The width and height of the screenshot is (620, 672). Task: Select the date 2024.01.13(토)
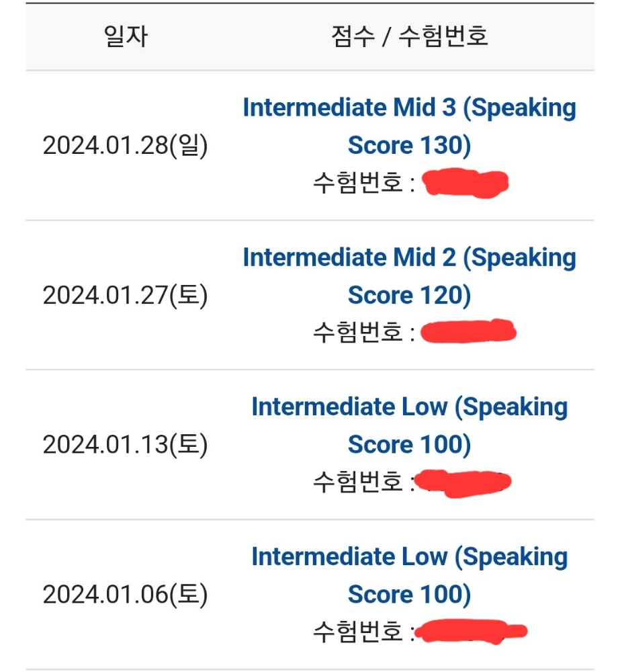coord(125,445)
